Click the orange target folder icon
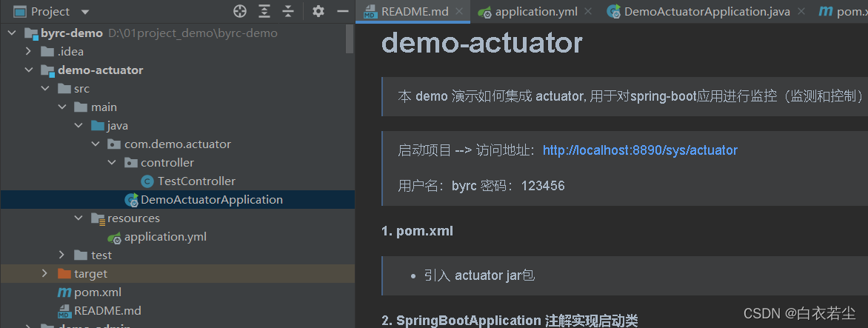This screenshot has width=868, height=328. (x=64, y=274)
